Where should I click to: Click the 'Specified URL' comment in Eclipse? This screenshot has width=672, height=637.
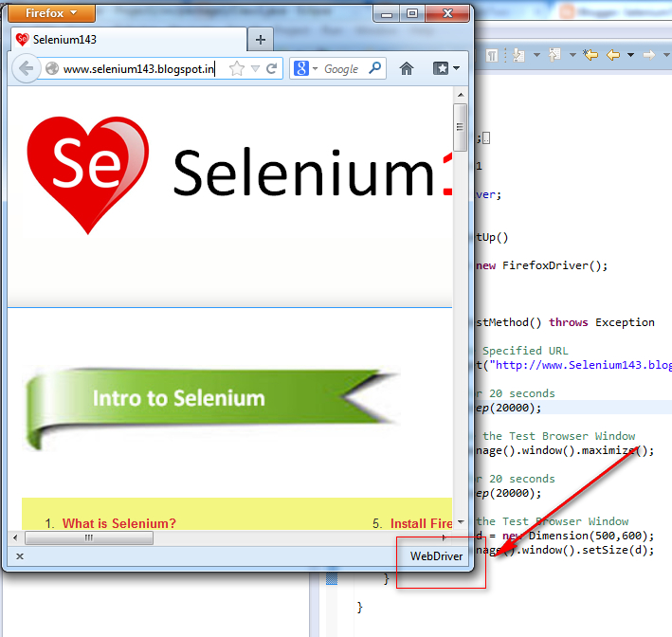pos(525,351)
